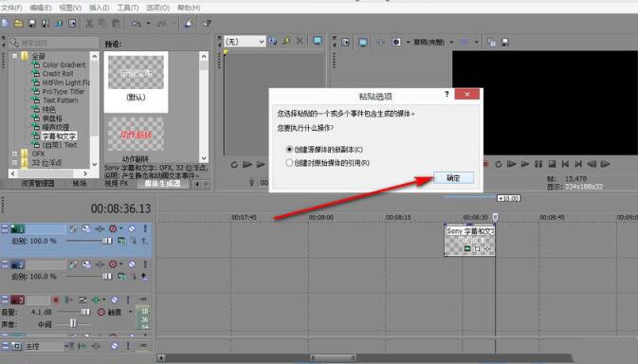Click the question mark help in 粘贴选项 dialog
The height and width of the screenshot is (364, 638).
(x=447, y=94)
